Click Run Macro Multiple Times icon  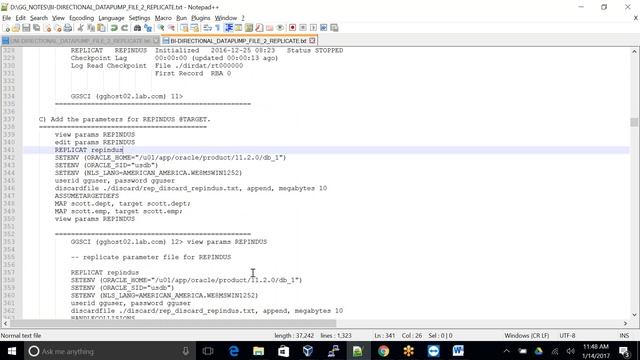(x=324, y=28)
